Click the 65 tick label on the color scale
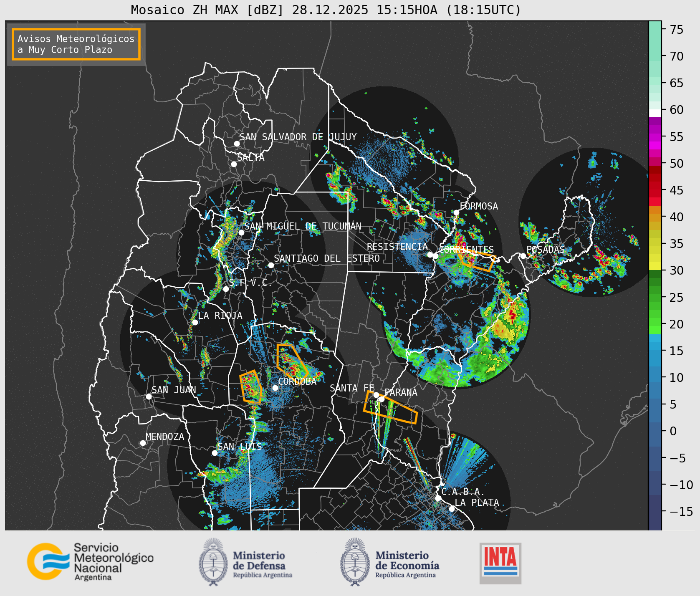 [677, 83]
